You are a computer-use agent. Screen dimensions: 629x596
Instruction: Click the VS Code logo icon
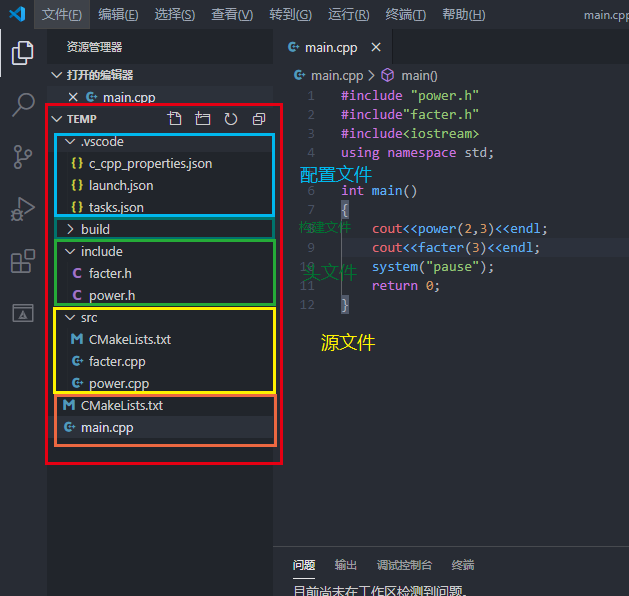pyautogui.click(x=18, y=14)
